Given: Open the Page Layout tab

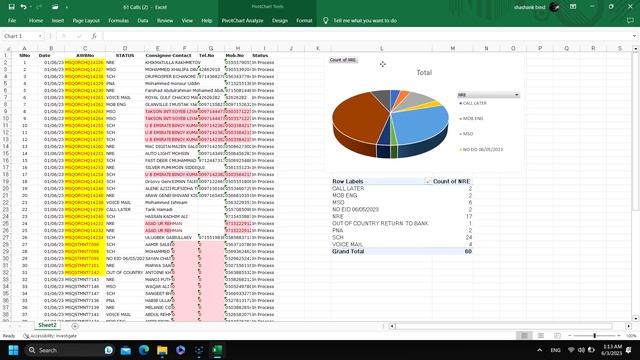Looking at the screenshot, I should tap(86, 20).
